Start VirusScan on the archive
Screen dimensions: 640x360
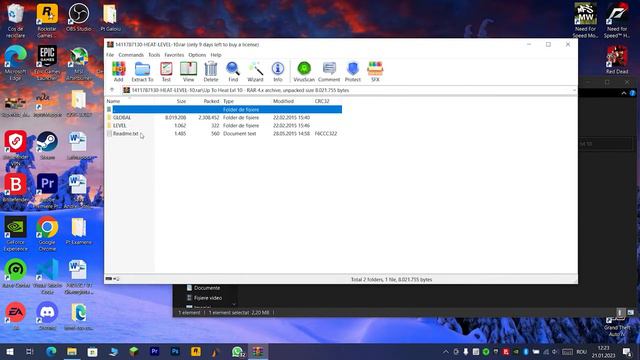(x=304, y=71)
